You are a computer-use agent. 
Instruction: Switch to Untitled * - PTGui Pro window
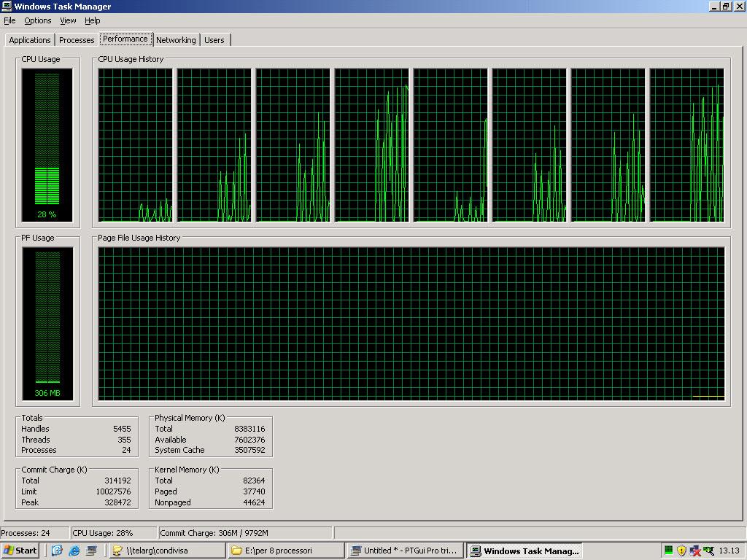(405, 551)
